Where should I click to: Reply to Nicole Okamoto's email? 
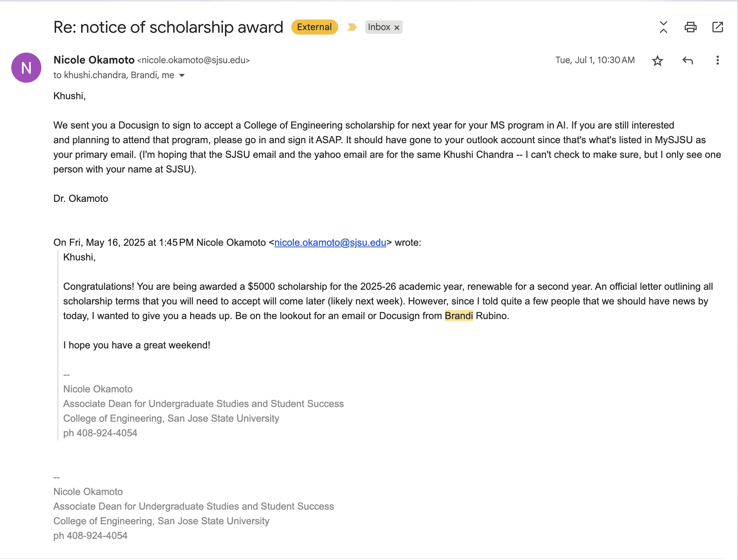(687, 61)
